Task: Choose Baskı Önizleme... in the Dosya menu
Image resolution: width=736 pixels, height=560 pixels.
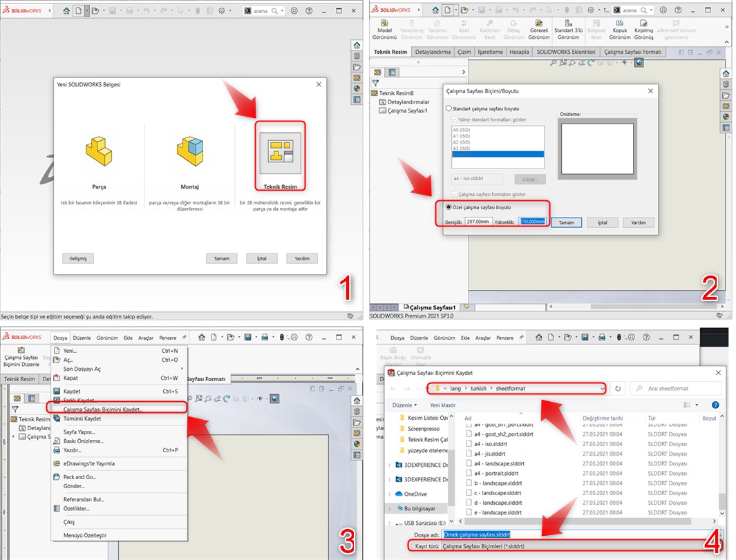Action: [x=119, y=441]
